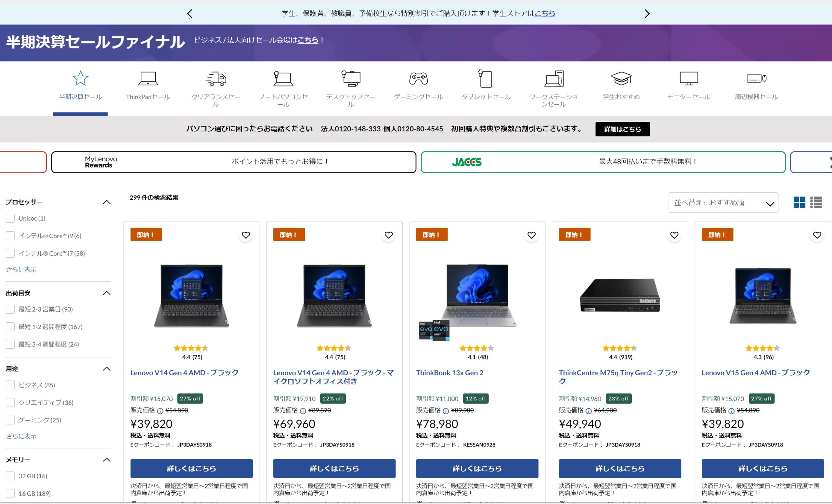Collapse the 出荷目安 filter section
Viewport: 832px width, 504px height.
[107, 293]
